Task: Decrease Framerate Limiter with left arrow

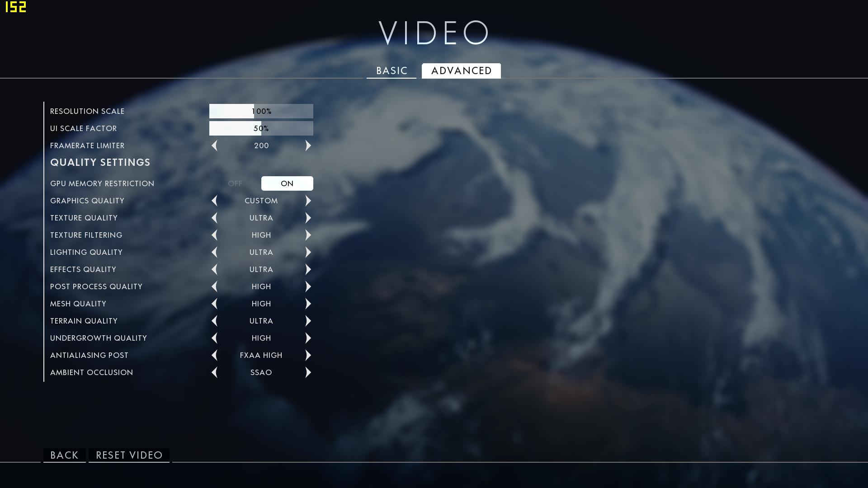Action: (214, 145)
